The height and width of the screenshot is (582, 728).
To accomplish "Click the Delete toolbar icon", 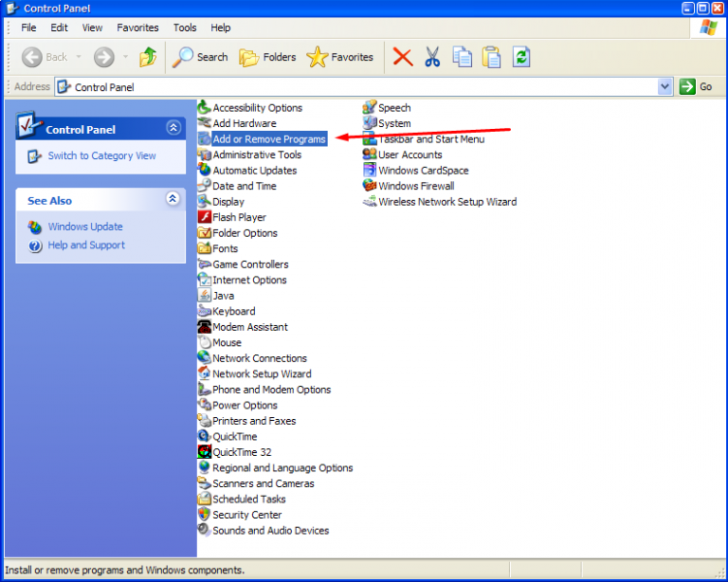I will (x=402, y=57).
